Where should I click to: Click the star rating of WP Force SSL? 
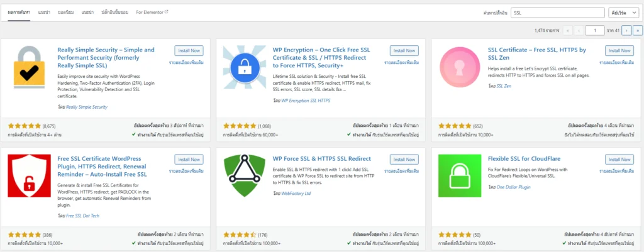[x=240, y=235]
